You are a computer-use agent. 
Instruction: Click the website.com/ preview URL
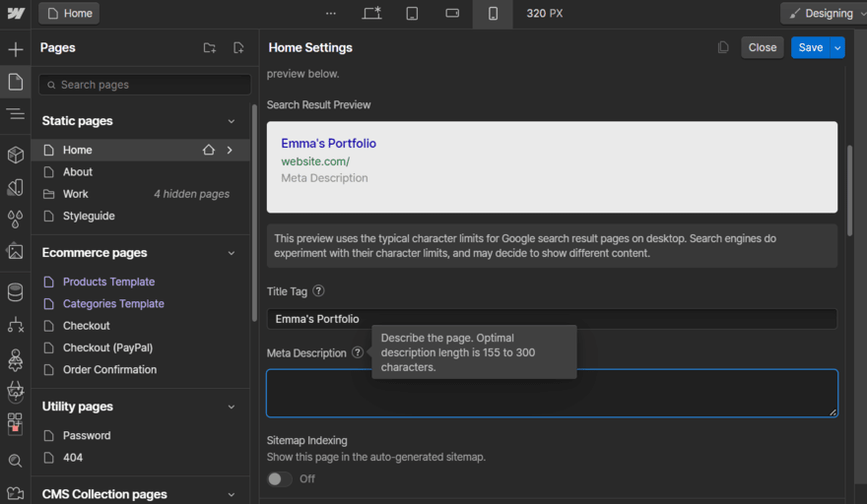pos(315,161)
